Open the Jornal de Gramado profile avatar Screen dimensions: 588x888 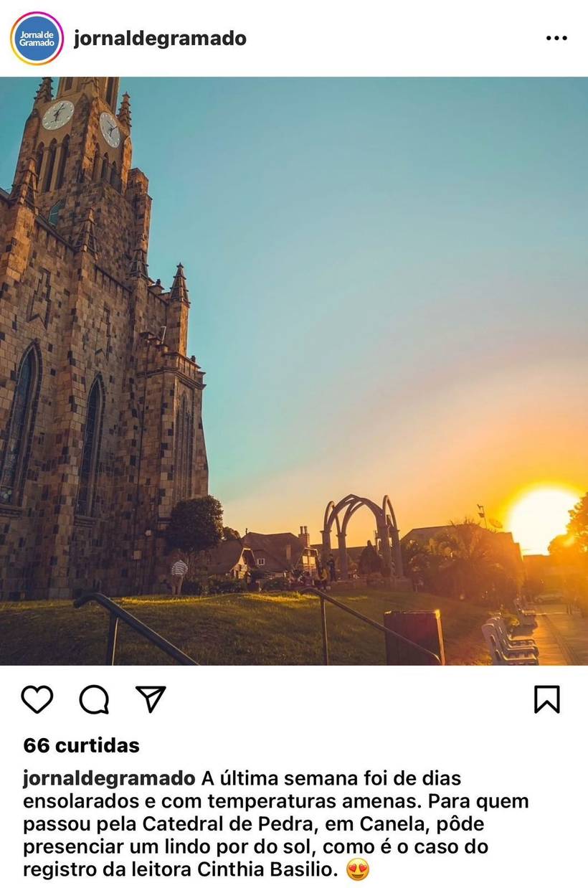tap(37, 39)
